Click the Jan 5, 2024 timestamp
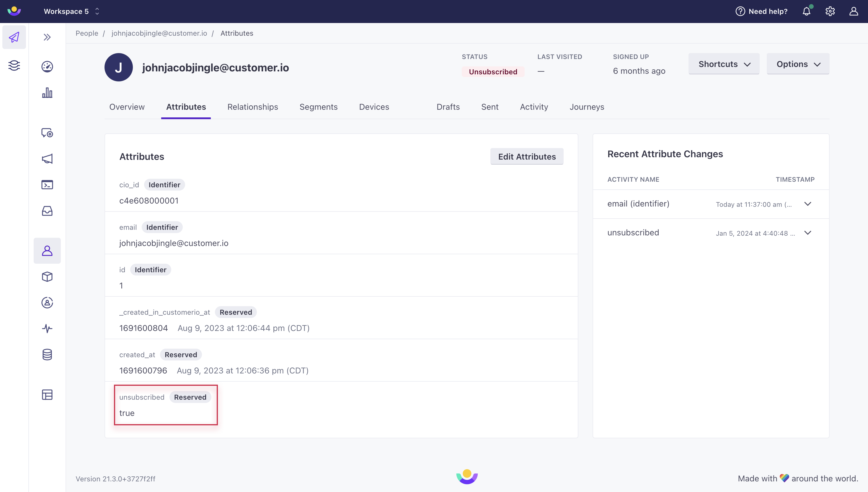 756,233
